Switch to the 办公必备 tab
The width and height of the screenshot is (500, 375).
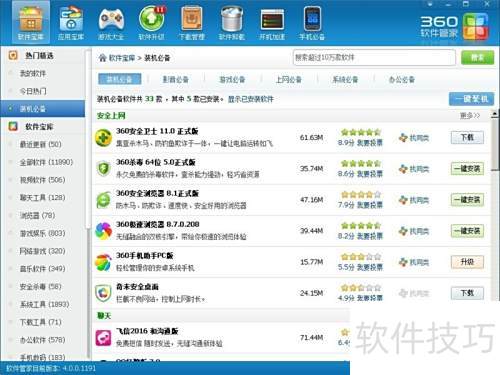(402, 79)
